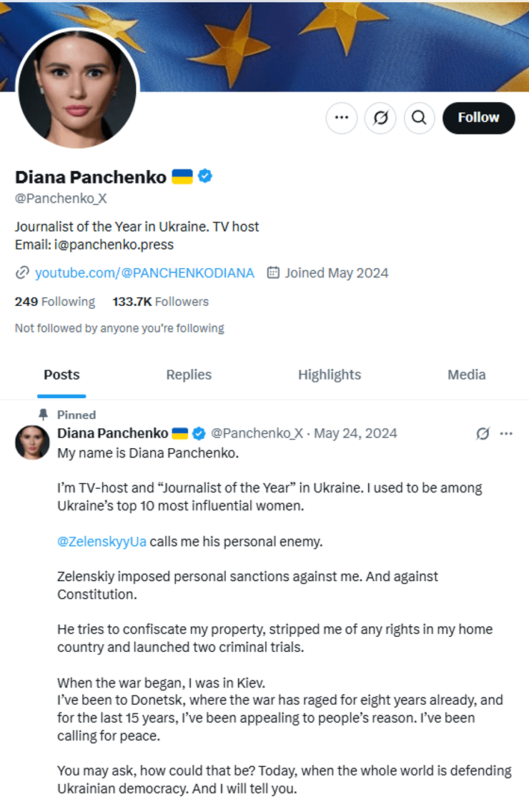Viewport: 529px width, 812px height.
Task: Click the link icon beside the YouTube URL
Action: point(22,272)
